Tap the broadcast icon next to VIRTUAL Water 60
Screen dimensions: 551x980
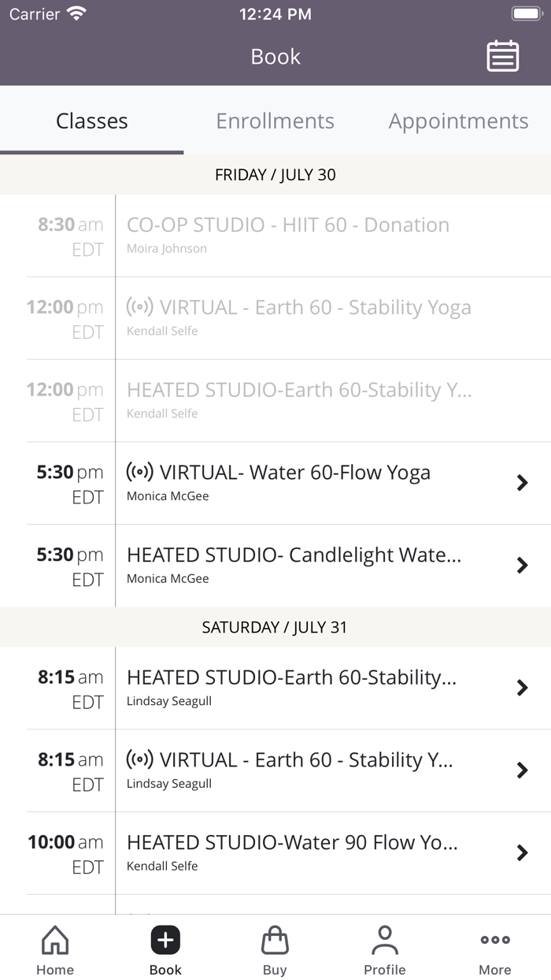click(x=142, y=472)
